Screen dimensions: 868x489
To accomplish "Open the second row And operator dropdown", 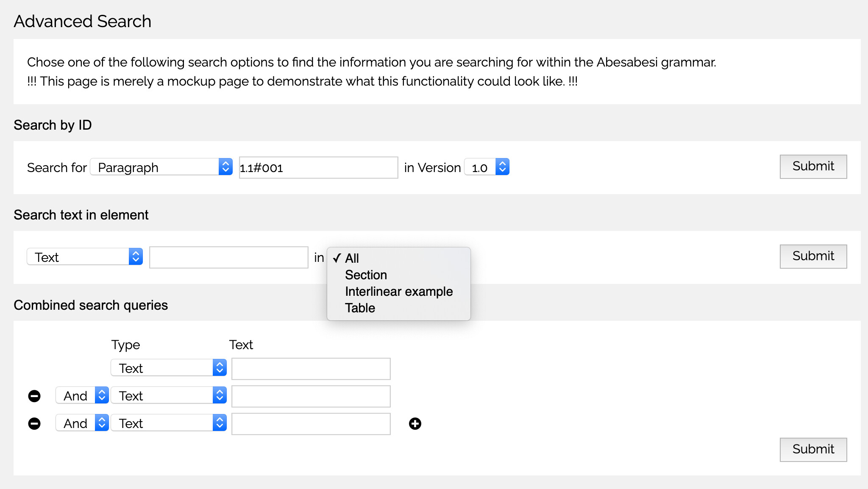I will point(82,395).
